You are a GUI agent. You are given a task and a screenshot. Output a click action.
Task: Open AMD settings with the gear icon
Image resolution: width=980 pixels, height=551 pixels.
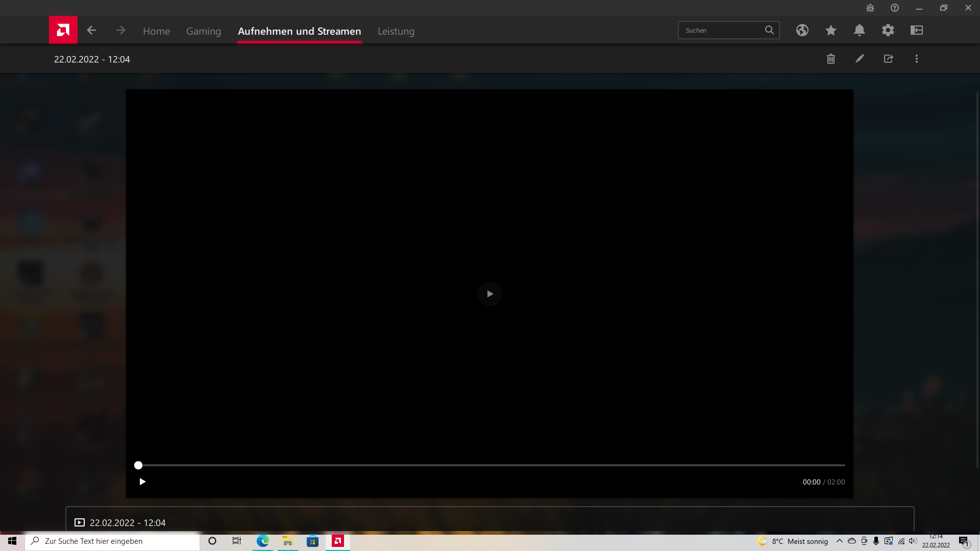[x=888, y=30]
